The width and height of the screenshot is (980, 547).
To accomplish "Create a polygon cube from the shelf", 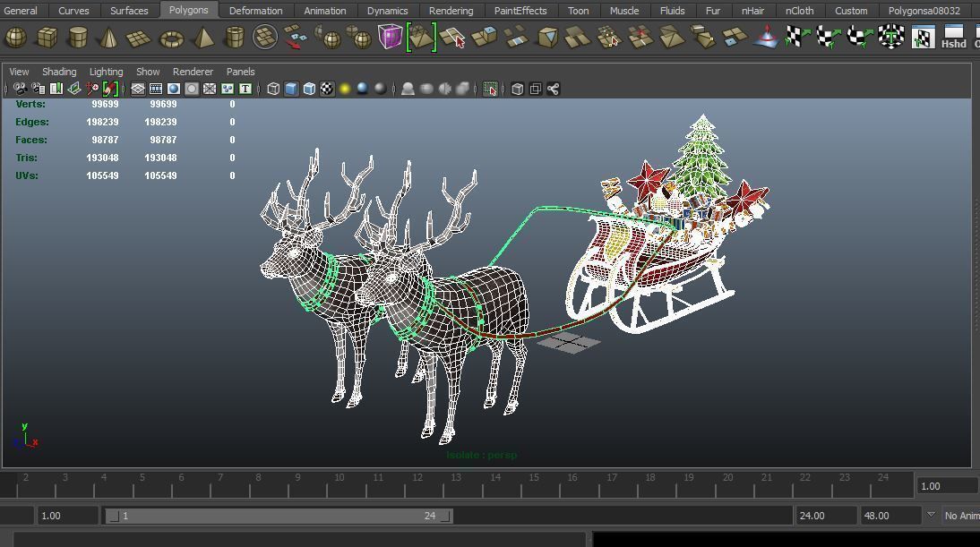I will coord(47,38).
